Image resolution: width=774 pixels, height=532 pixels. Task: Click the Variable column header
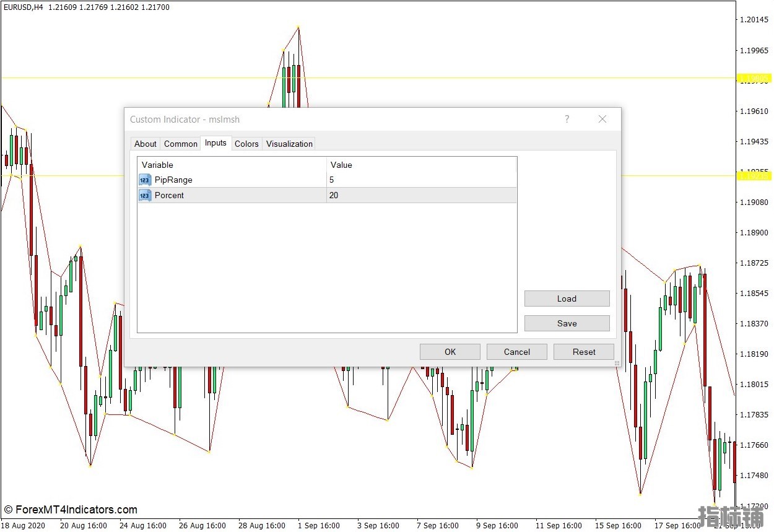(x=232, y=165)
